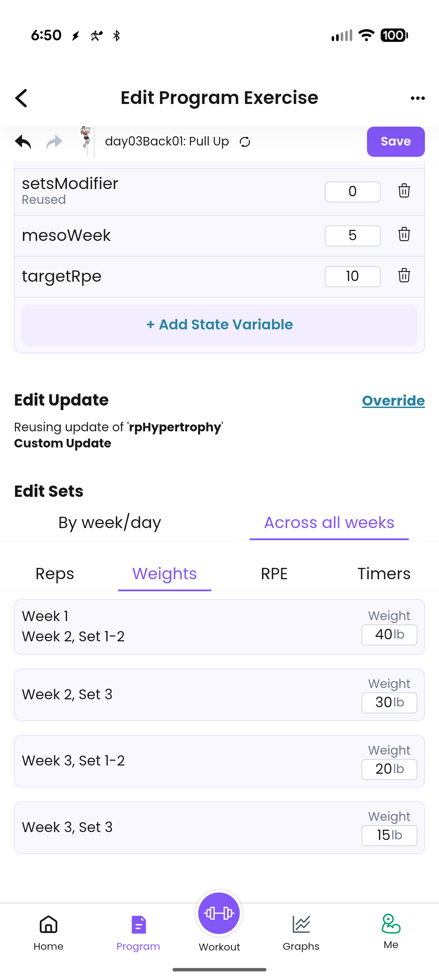Select the Across all weeks tab
The width and height of the screenshot is (439, 980).
(329, 522)
